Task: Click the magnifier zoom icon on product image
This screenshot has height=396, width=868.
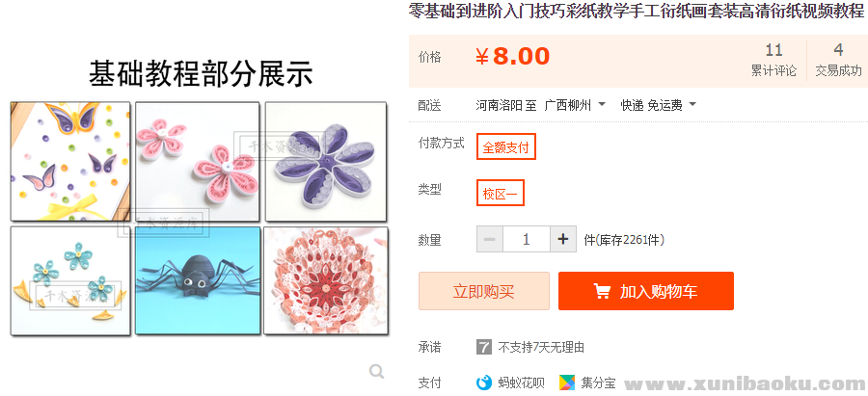Action: coord(377,371)
